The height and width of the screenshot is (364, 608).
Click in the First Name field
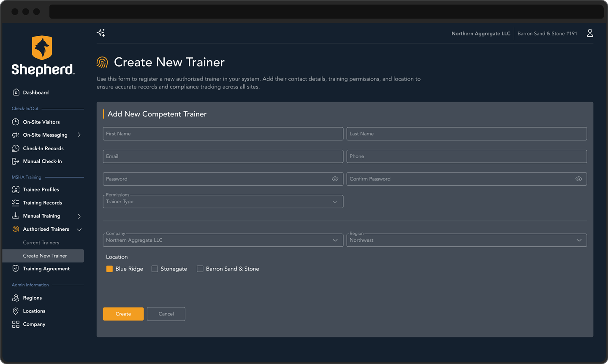click(x=223, y=134)
